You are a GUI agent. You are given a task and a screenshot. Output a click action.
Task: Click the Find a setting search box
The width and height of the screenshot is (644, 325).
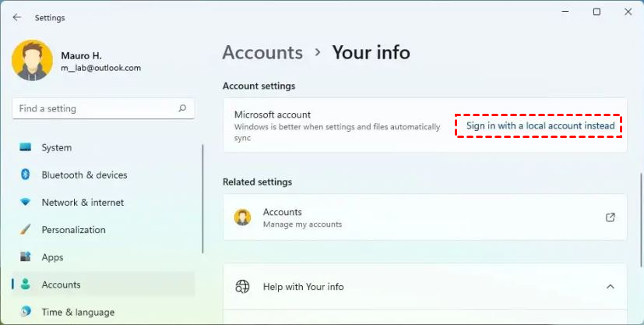click(93, 109)
